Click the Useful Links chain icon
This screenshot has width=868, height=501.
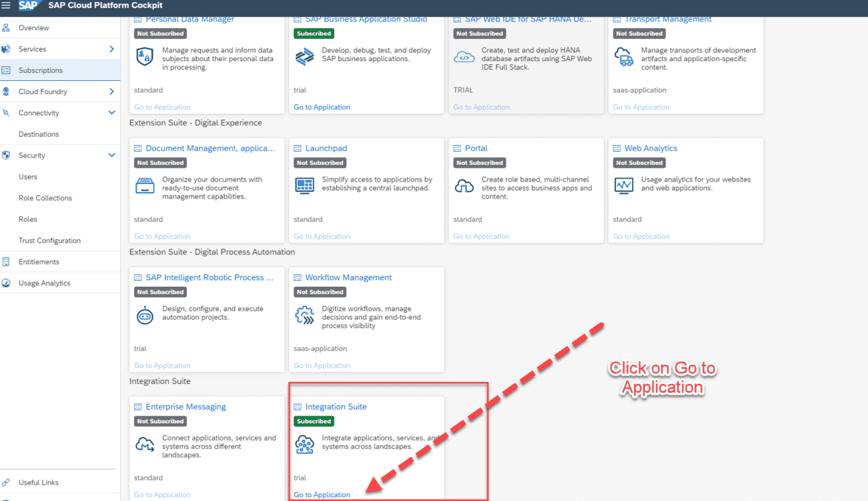coord(6,483)
